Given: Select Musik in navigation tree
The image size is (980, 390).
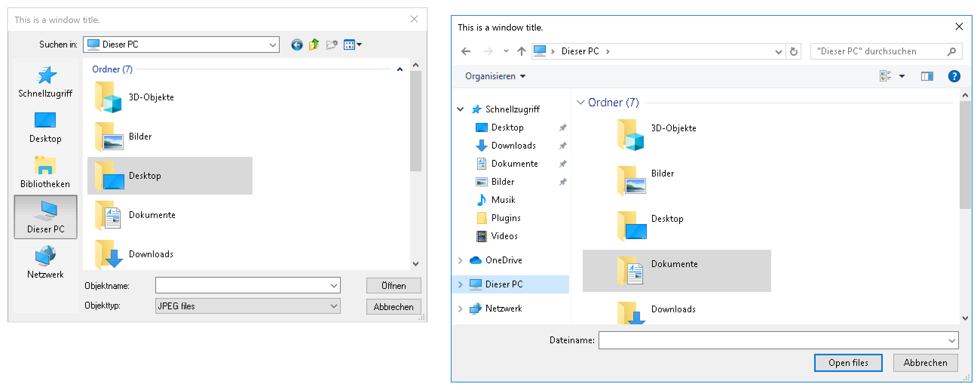Looking at the screenshot, I should pos(503,200).
